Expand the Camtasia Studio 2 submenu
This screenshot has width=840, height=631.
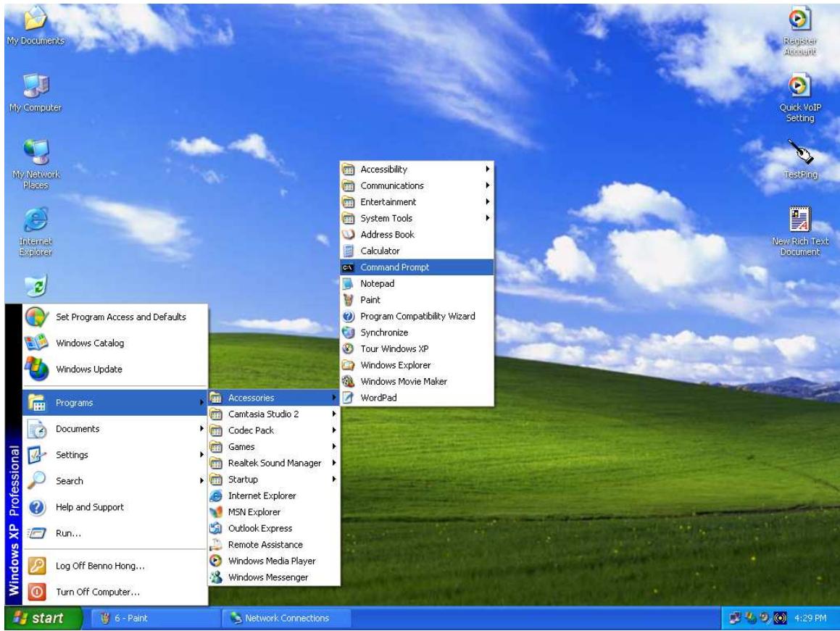click(x=274, y=414)
